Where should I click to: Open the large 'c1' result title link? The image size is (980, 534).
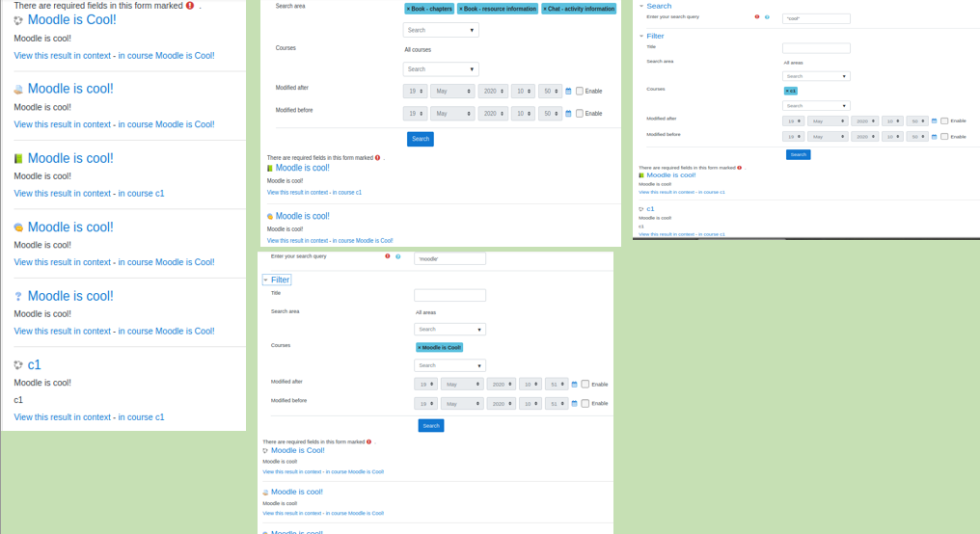[x=35, y=365]
